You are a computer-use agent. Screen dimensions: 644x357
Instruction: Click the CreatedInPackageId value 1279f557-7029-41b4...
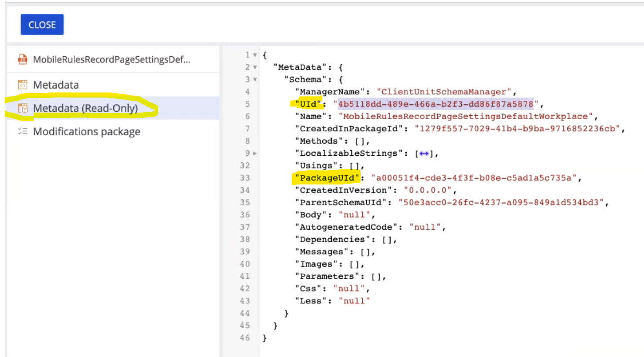(518, 129)
